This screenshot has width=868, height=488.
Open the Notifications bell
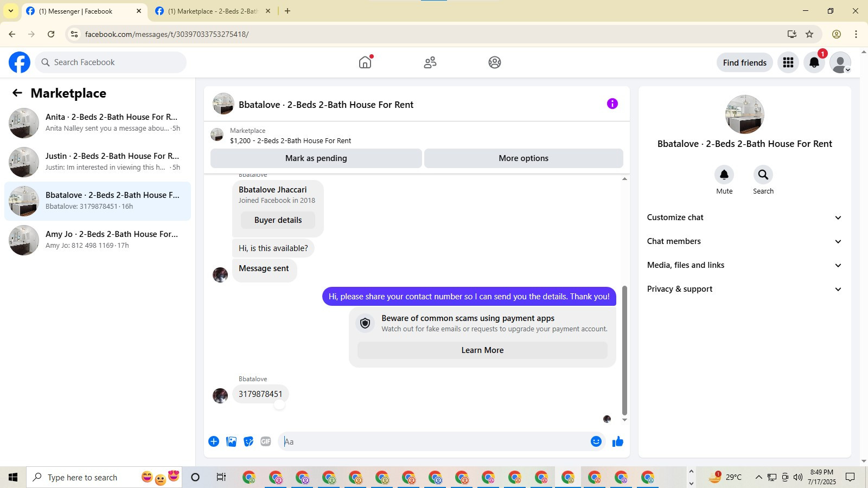[x=814, y=62]
